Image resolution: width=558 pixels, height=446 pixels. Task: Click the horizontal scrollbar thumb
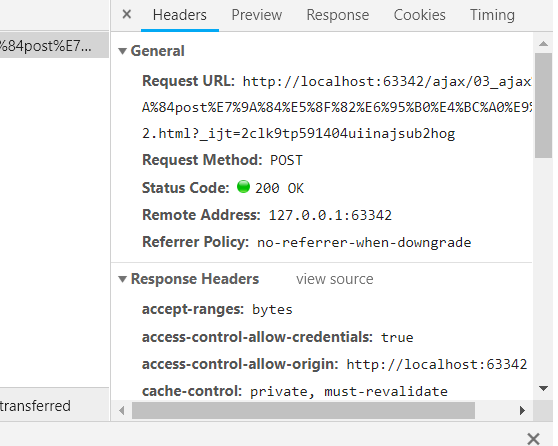[303, 410]
